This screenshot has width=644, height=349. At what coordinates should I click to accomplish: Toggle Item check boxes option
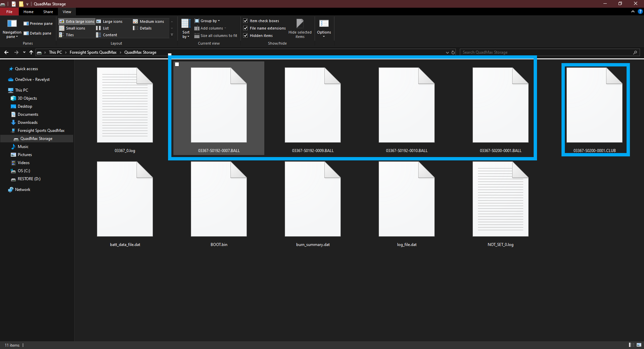261,21
